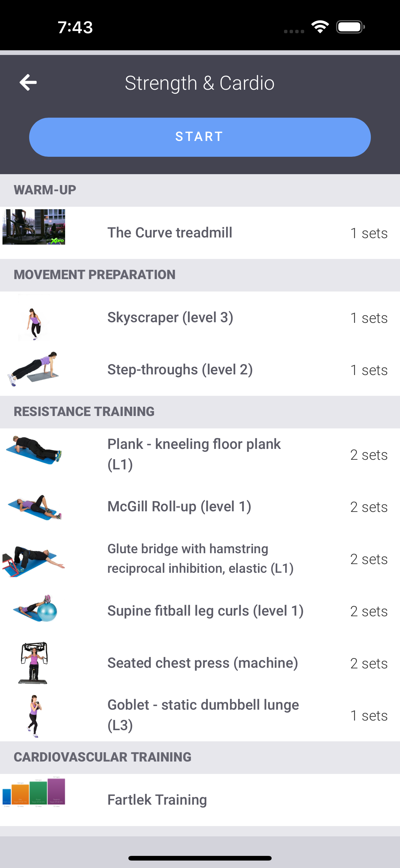This screenshot has width=400, height=868.
Task: Tap the glute bridge thumbnail image
Action: [x=34, y=561]
